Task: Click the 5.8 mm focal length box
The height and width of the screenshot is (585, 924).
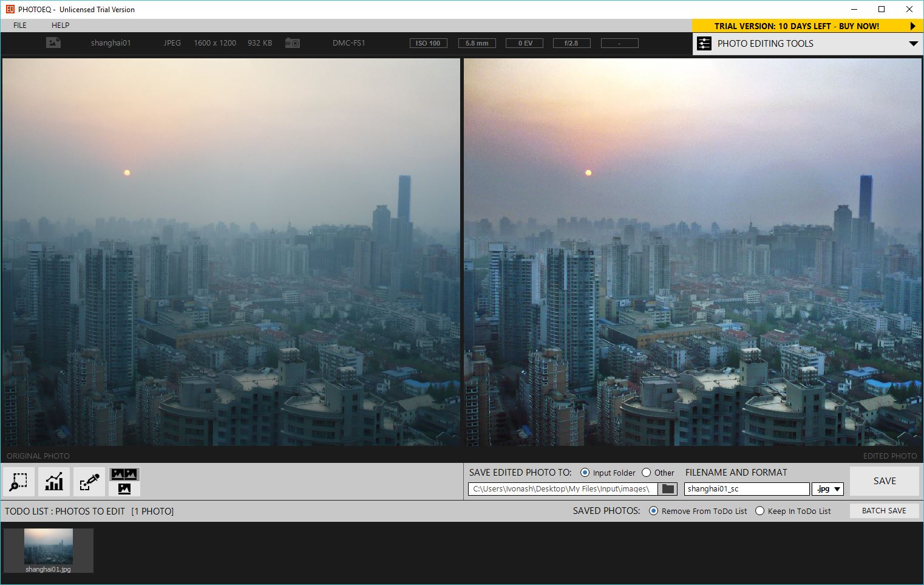Action: click(x=477, y=43)
